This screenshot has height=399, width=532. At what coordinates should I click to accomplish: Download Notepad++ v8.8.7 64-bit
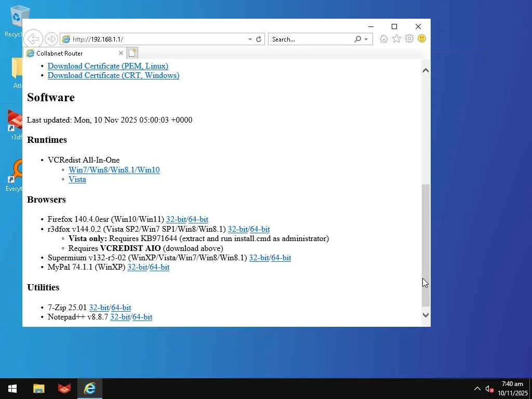coord(142,317)
